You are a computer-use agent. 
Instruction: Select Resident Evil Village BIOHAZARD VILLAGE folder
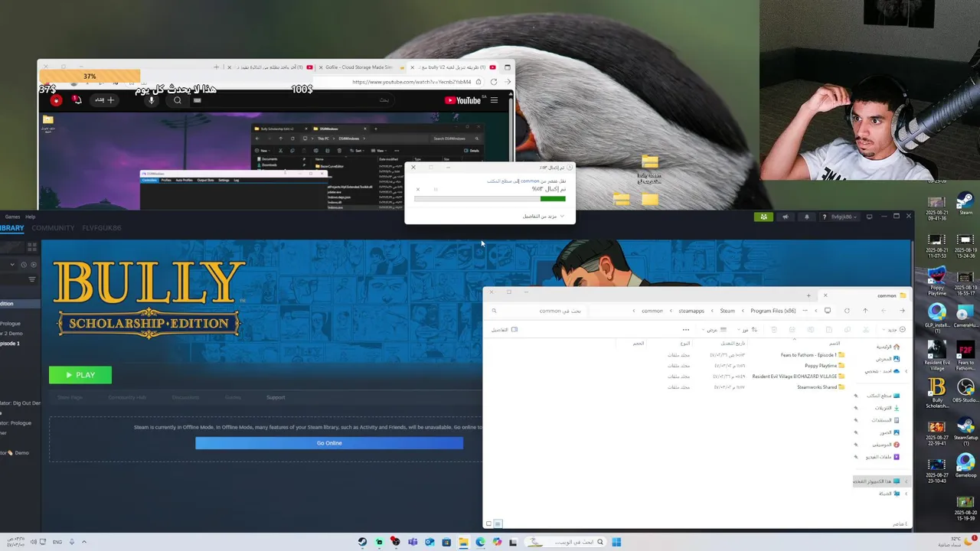pyautogui.click(x=799, y=377)
